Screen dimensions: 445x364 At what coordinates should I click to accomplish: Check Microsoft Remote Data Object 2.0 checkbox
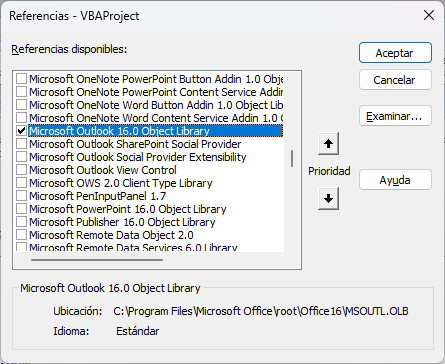[22, 235]
